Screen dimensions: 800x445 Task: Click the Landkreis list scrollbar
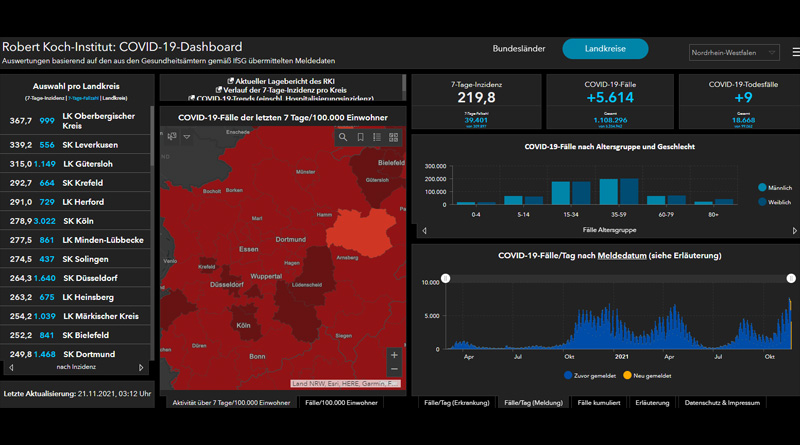click(x=152, y=138)
